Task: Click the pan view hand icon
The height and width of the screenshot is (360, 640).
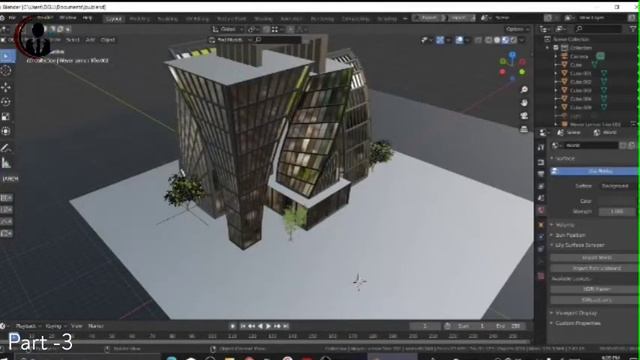Action: [524, 103]
